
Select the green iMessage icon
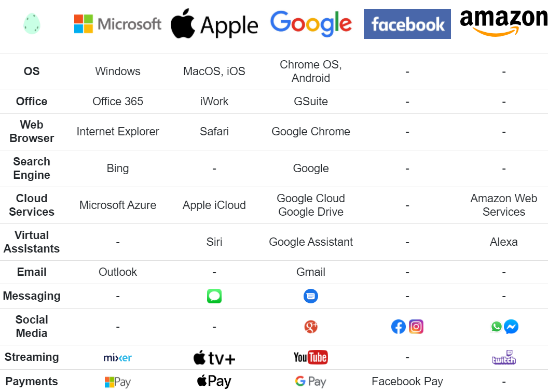coord(214,296)
